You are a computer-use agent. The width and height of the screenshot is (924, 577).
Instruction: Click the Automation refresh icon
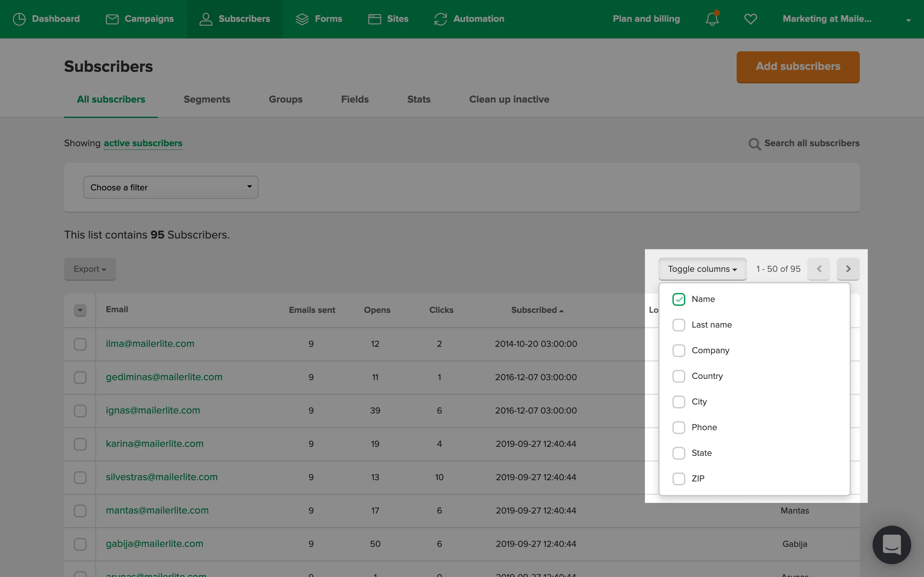(440, 19)
